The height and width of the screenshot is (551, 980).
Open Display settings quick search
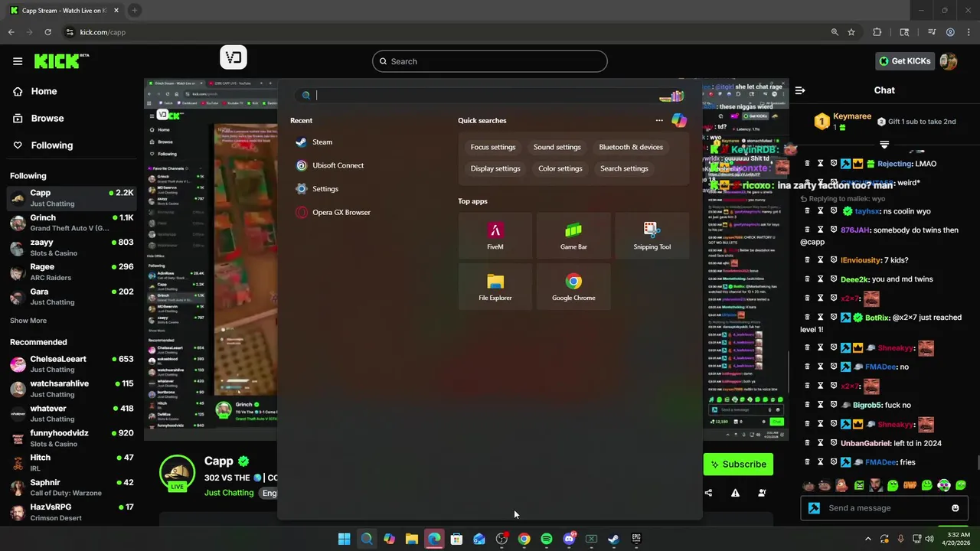point(495,168)
